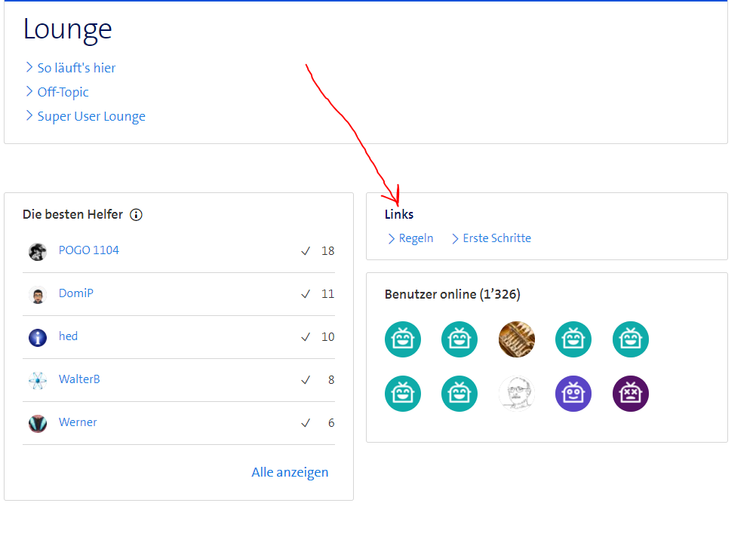Viewport: 756px width, 546px height.
Task: Select the dark purple X-eyed robot avatar
Action: point(631,394)
